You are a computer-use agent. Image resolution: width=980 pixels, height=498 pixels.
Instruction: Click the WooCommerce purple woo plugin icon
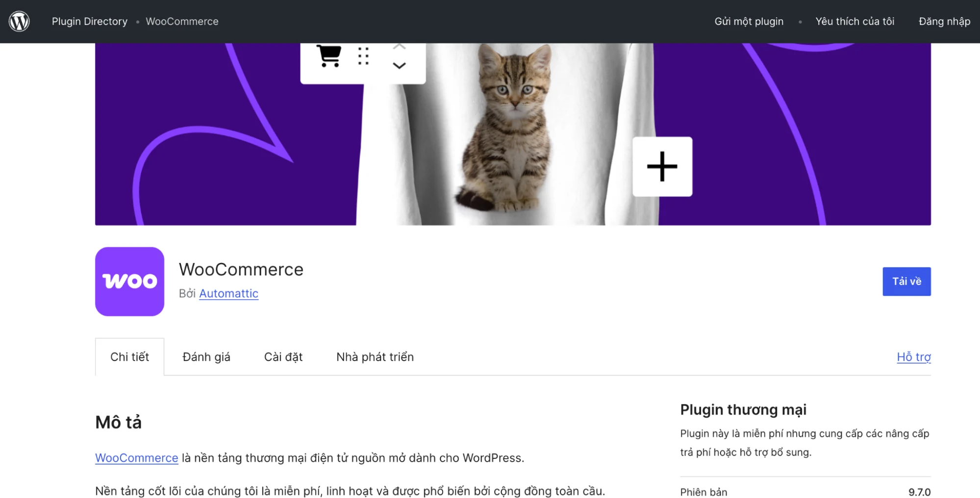pyautogui.click(x=129, y=281)
